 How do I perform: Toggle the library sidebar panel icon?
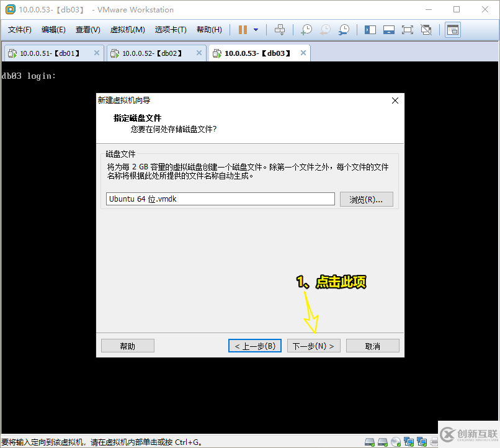point(370,30)
